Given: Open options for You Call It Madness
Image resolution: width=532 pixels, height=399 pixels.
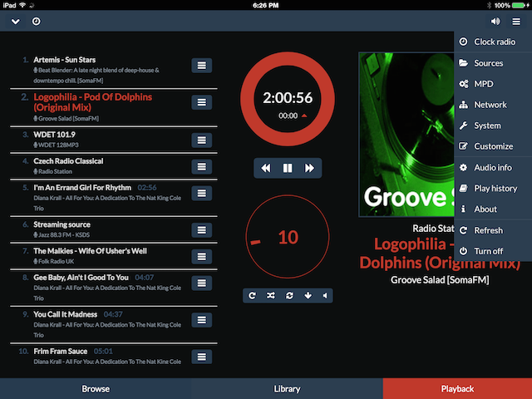Looking at the screenshot, I should pos(201,320).
